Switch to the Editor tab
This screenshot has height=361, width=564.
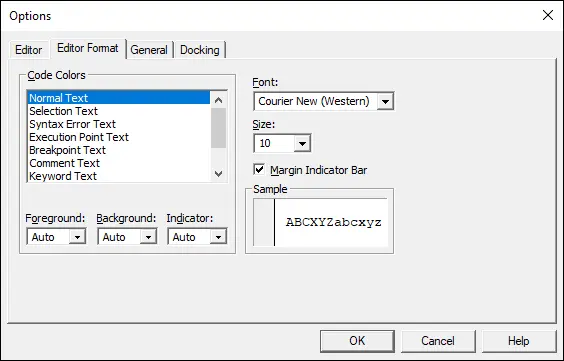(x=28, y=50)
